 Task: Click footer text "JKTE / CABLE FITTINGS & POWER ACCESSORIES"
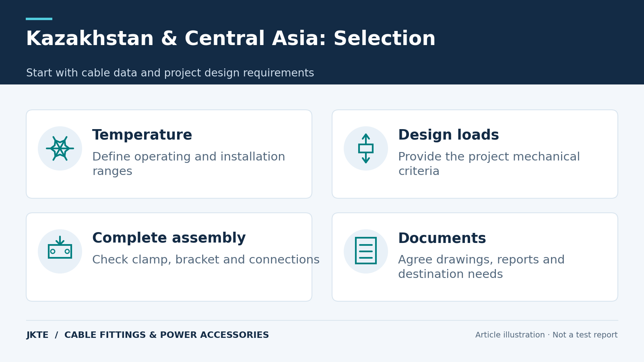pos(147,335)
